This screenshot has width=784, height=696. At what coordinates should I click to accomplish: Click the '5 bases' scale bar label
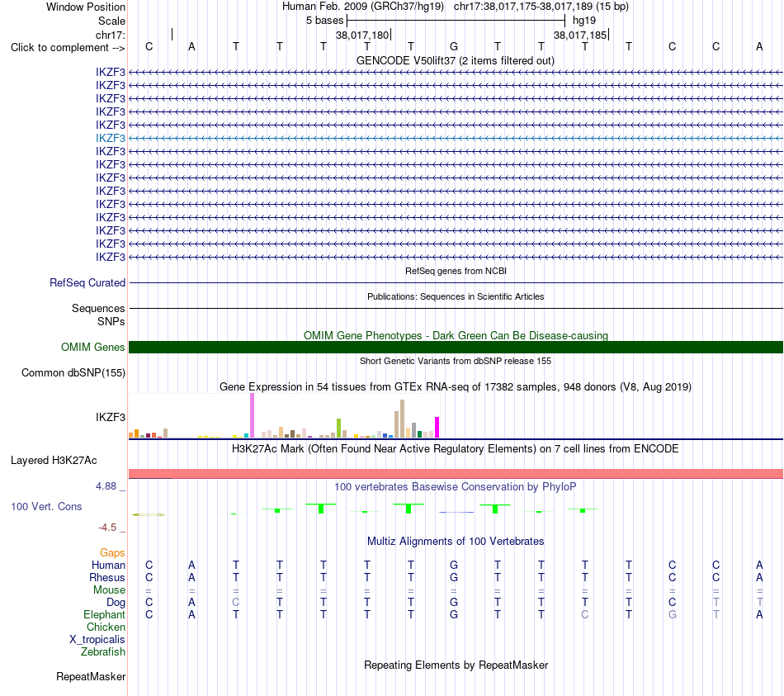[324, 21]
